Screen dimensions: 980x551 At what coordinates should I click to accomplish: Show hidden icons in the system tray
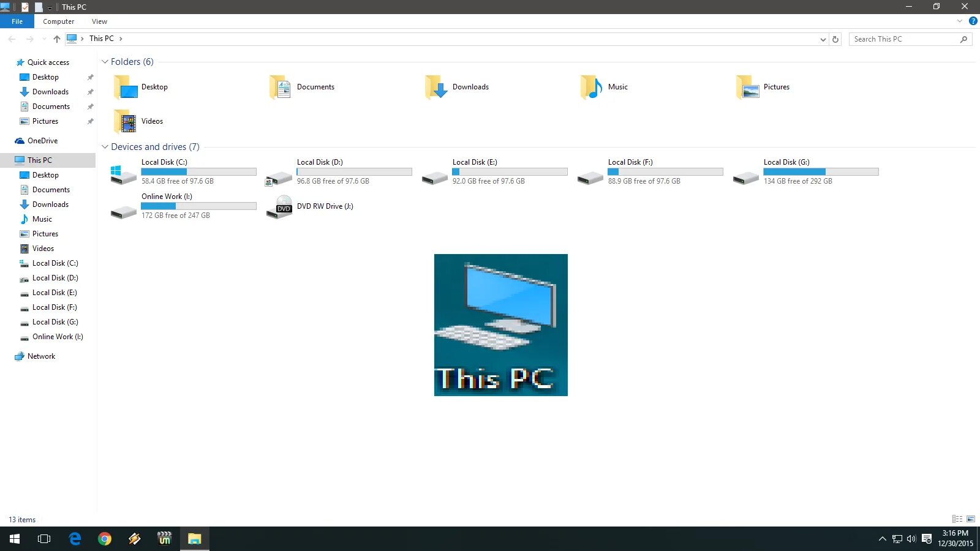pos(882,539)
